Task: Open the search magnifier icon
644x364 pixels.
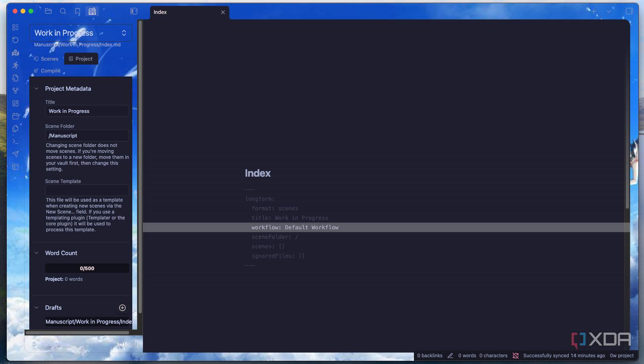Action: (63, 11)
